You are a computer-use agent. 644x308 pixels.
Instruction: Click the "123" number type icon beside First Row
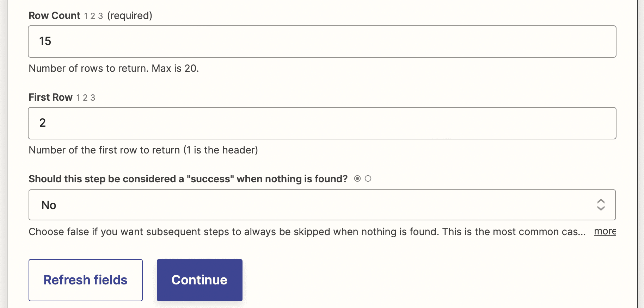[86, 98]
